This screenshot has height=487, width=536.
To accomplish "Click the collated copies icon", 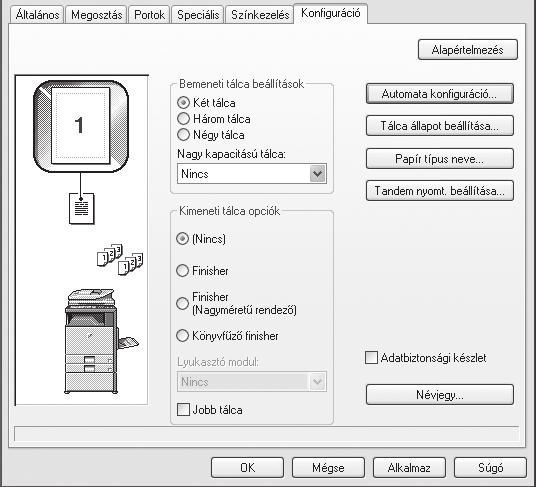I will (x=120, y=260).
